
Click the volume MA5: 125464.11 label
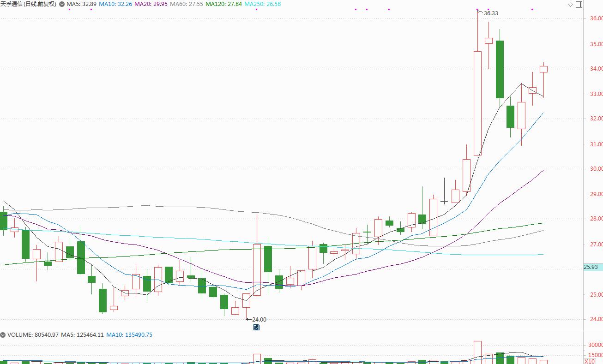[x=83, y=335]
